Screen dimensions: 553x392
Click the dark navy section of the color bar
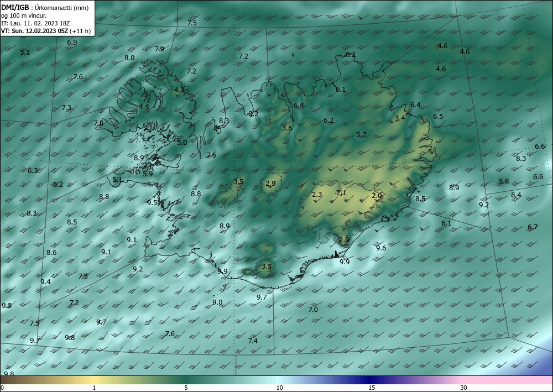[371, 380]
